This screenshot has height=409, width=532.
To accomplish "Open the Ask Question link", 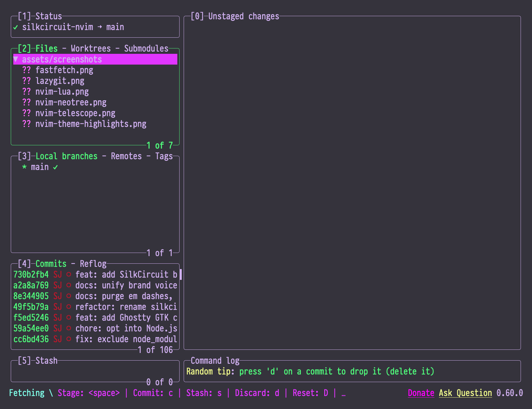I will coord(465,393).
